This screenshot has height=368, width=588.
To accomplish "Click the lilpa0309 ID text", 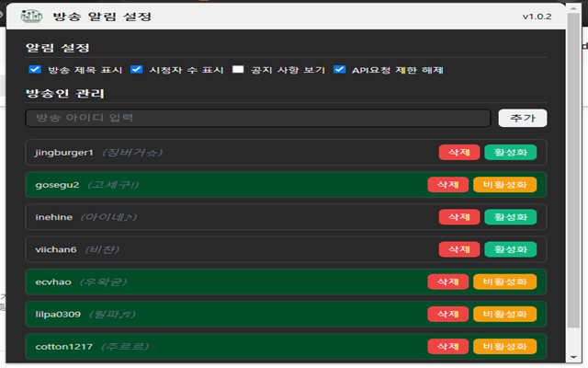I will [58, 315].
